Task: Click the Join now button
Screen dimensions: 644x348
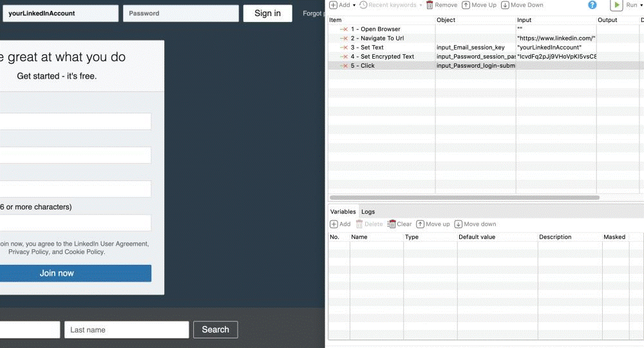Action: 75,273
